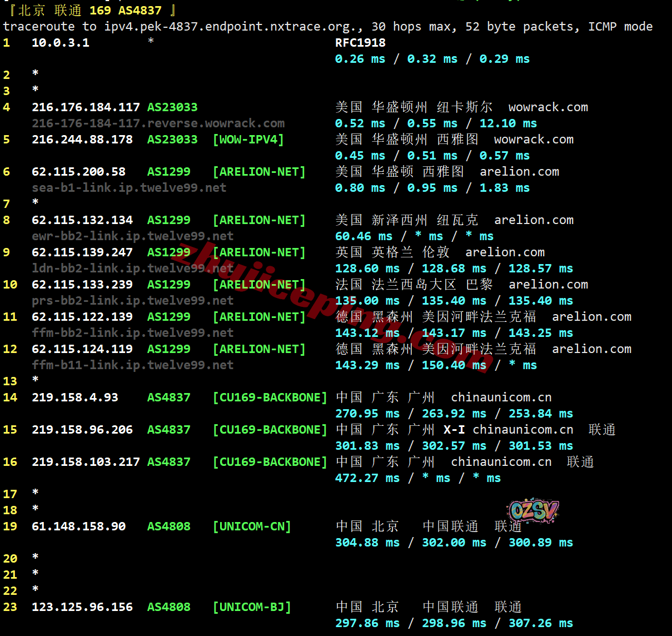Click hop 1 IP address 10.0.3.1

(x=61, y=43)
